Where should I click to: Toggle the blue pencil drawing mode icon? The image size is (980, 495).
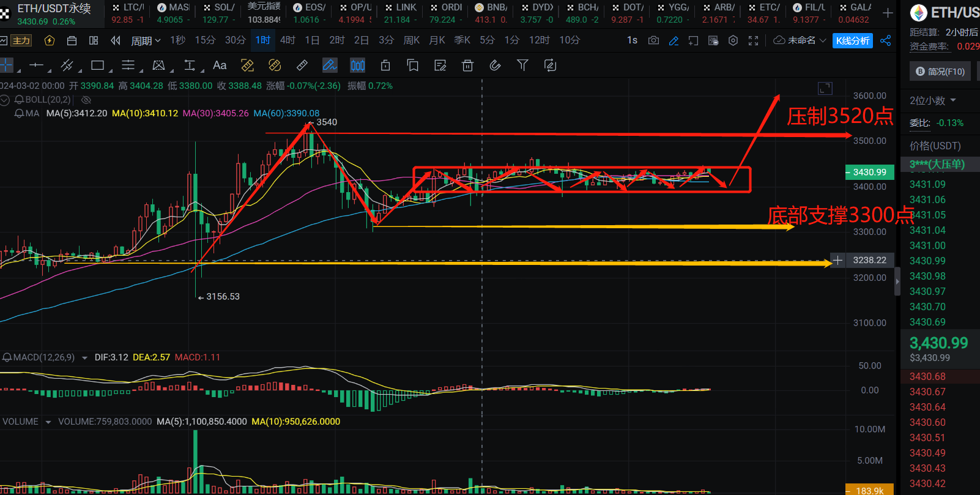coord(674,40)
